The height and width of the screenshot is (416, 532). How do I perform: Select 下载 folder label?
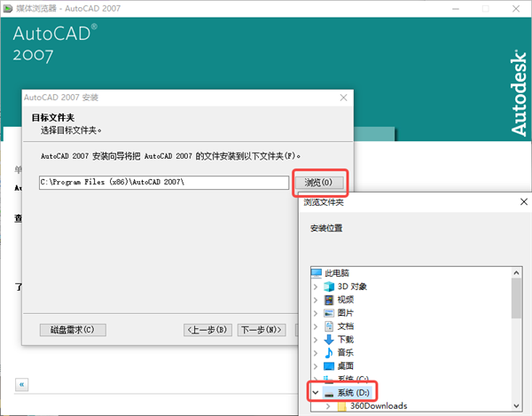click(x=346, y=340)
